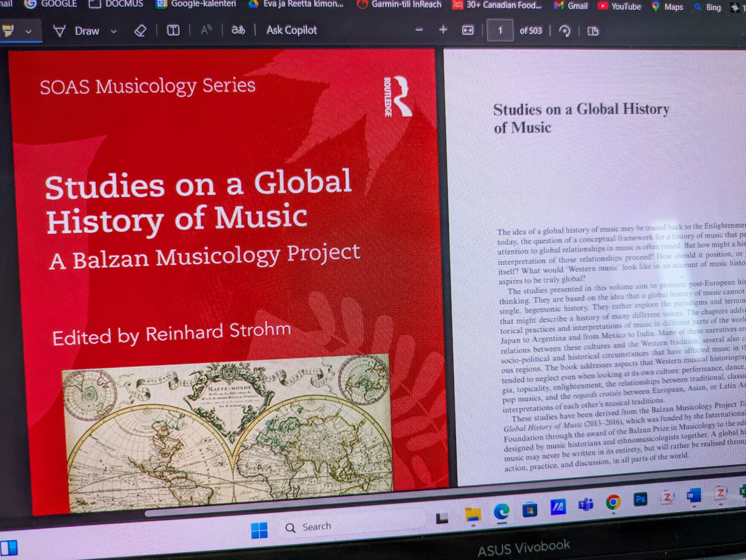Expand the Draw options dropdown chevron
The width and height of the screenshot is (746, 560).
pyautogui.click(x=114, y=31)
